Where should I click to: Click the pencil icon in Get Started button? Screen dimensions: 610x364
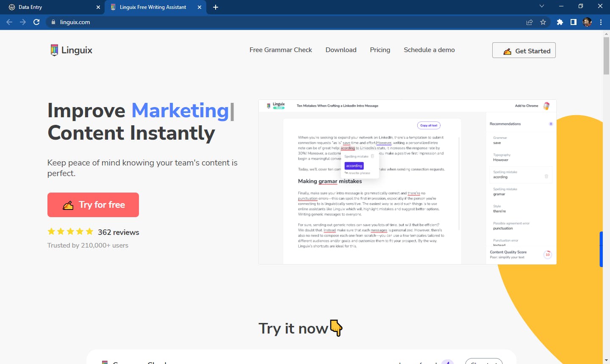point(507,51)
